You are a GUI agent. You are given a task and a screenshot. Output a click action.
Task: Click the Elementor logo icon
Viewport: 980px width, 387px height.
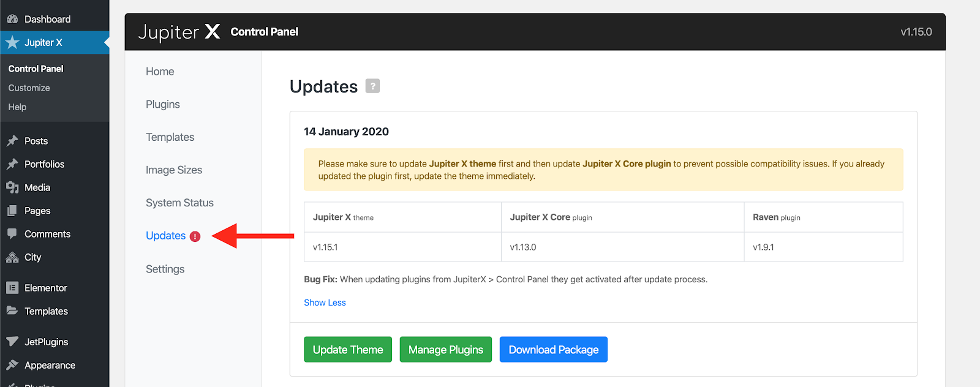click(x=12, y=288)
